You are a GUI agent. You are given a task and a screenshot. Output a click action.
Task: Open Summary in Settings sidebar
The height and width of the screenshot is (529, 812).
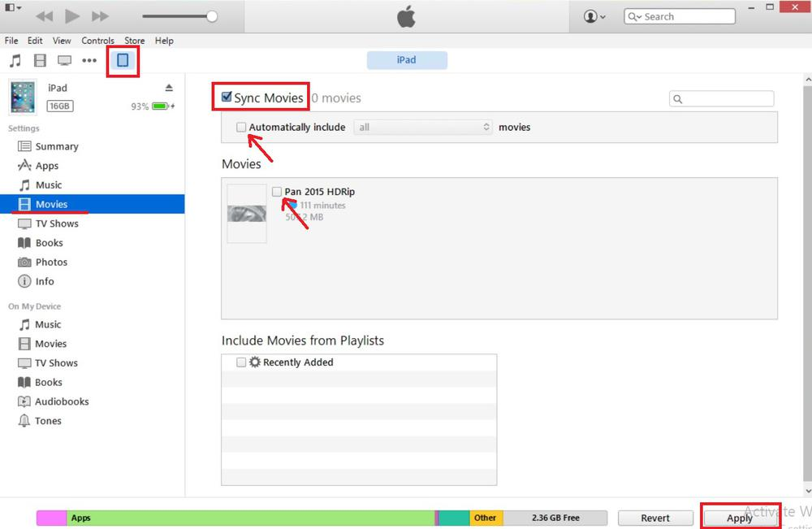tap(57, 146)
